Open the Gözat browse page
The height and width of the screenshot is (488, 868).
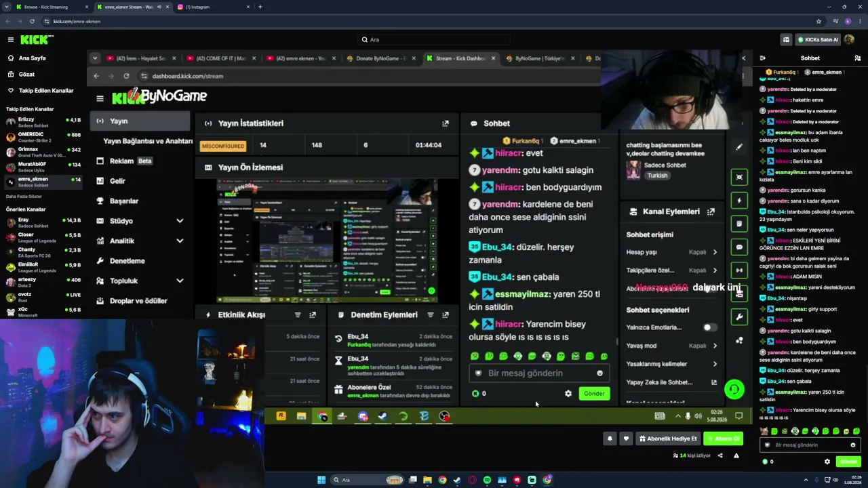26,74
